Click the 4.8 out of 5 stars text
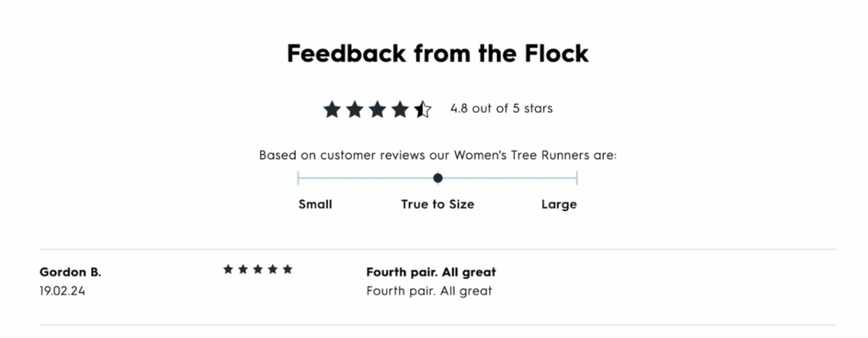Image resolution: width=868 pixels, height=338 pixels. pos(502,108)
